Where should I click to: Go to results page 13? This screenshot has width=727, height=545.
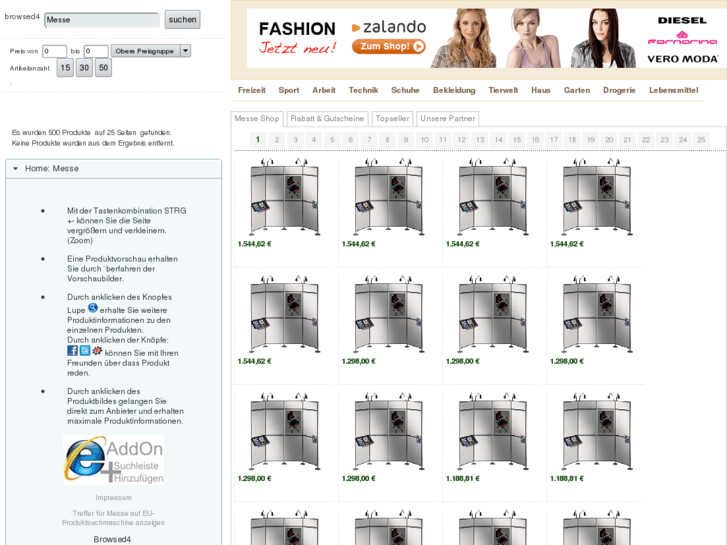coord(480,140)
